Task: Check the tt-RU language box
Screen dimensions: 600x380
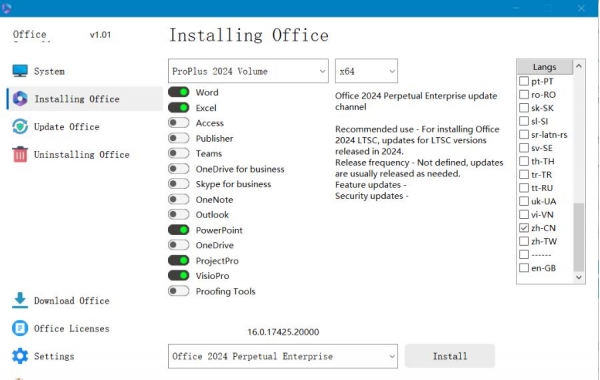Action: click(x=524, y=188)
